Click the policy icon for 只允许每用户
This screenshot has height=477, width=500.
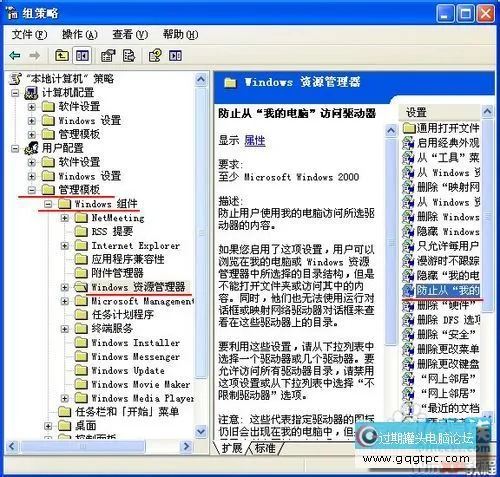[408, 246]
